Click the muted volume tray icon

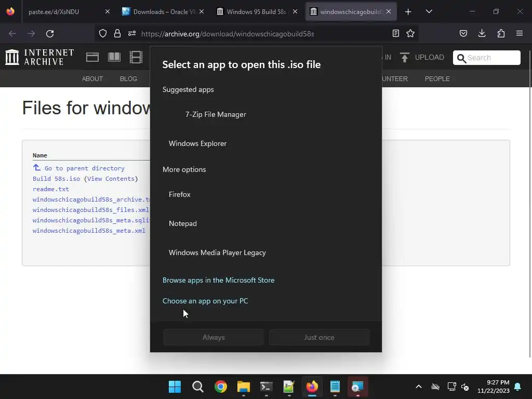pyautogui.click(x=465, y=387)
